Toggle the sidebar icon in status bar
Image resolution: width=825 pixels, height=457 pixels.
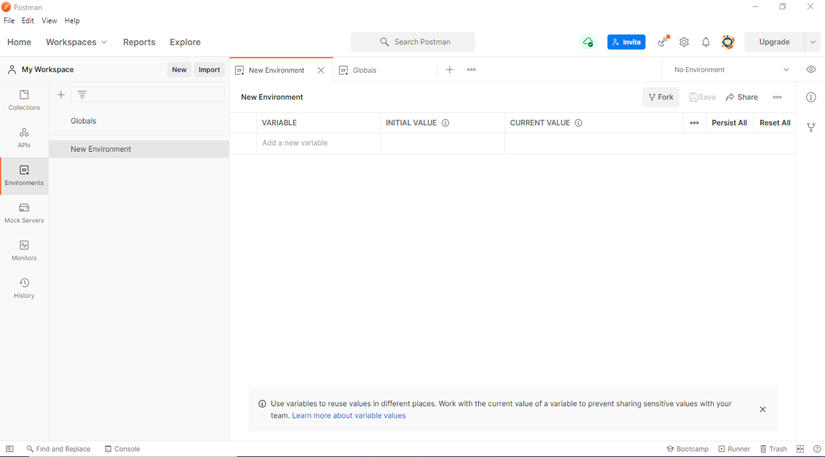click(9, 449)
